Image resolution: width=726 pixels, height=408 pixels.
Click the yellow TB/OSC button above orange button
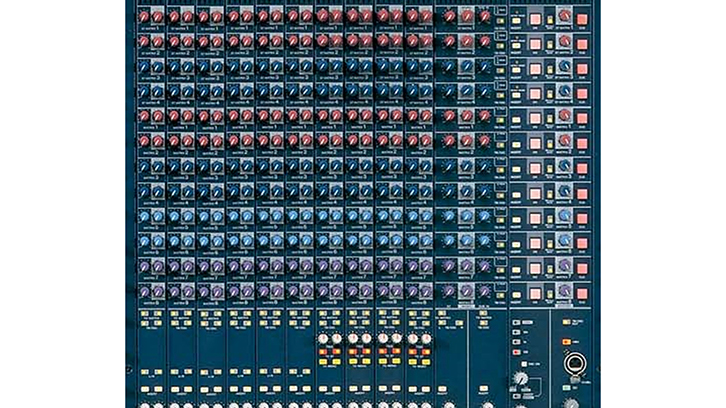pyautogui.click(x=566, y=322)
